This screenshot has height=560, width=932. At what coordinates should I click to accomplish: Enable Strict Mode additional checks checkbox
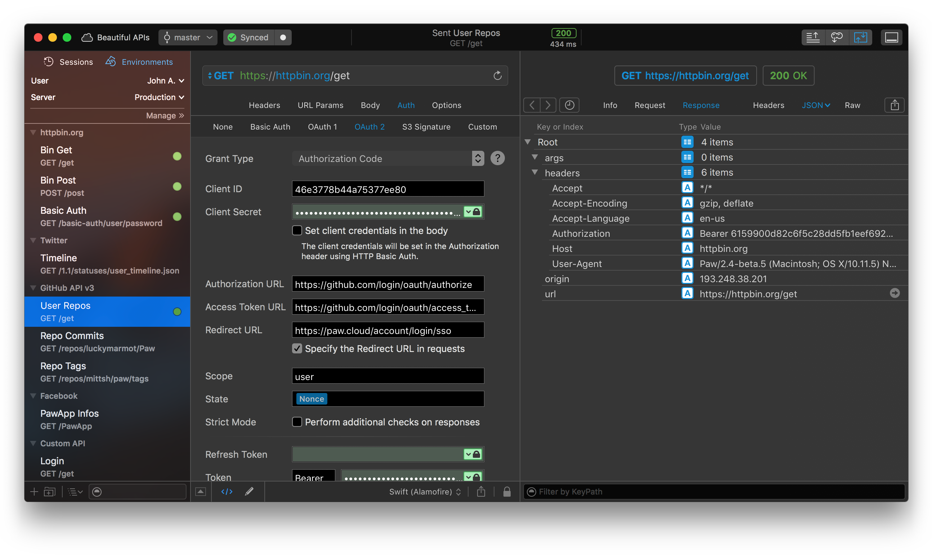pos(297,422)
